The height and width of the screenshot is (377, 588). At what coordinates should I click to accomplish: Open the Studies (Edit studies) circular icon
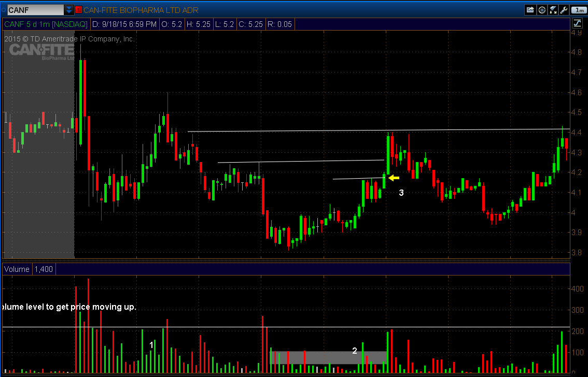[x=542, y=10]
